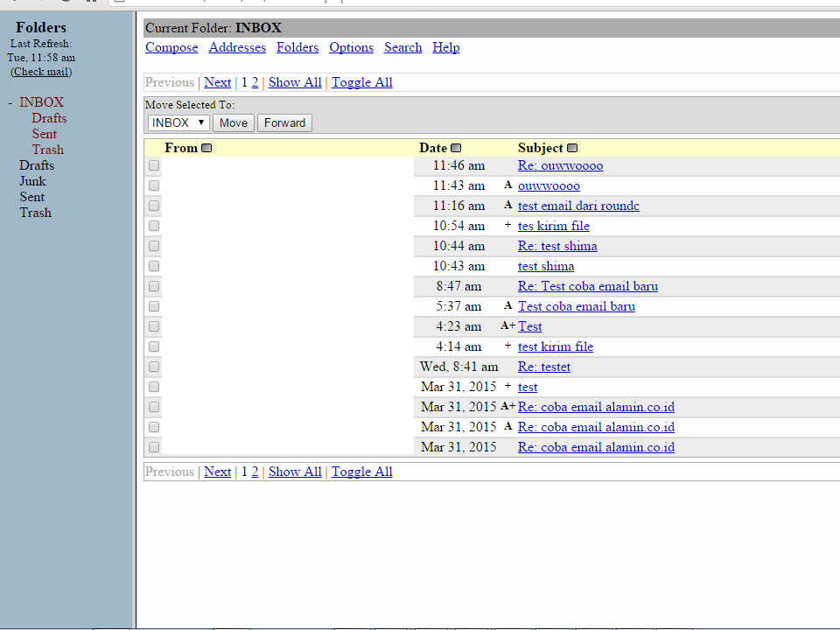The height and width of the screenshot is (630, 840).
Task: Click Toggle All above the message list
Action: point(361,82)
